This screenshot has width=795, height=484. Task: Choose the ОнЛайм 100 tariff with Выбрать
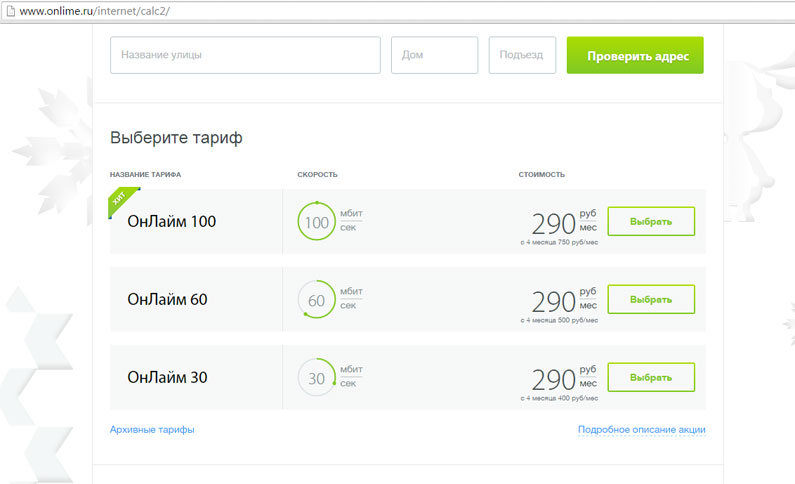(x=650, y=221)
